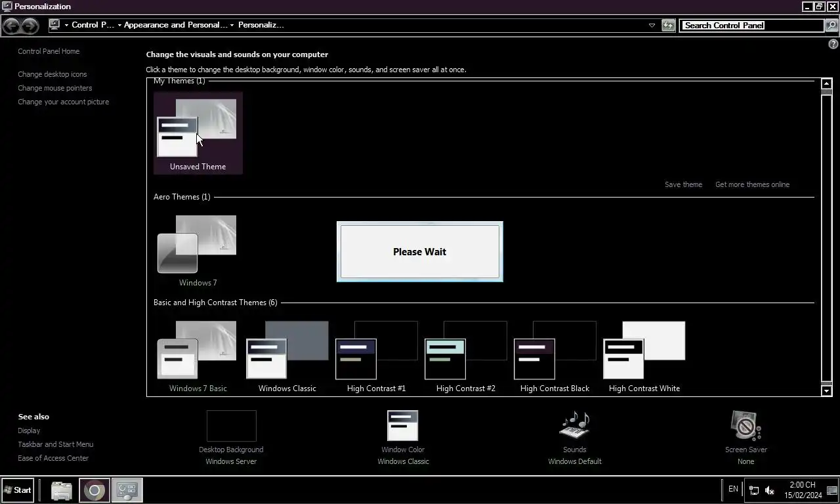This screenshot has height=504, width=840.
Task: Click Get more themes online link
Action: [x=752, y=184]
